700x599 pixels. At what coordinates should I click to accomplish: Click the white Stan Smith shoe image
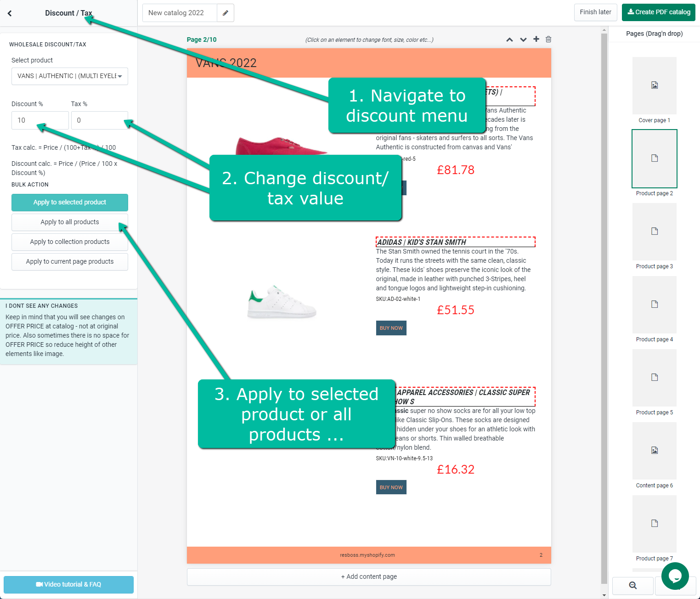(x=282, y=302)
